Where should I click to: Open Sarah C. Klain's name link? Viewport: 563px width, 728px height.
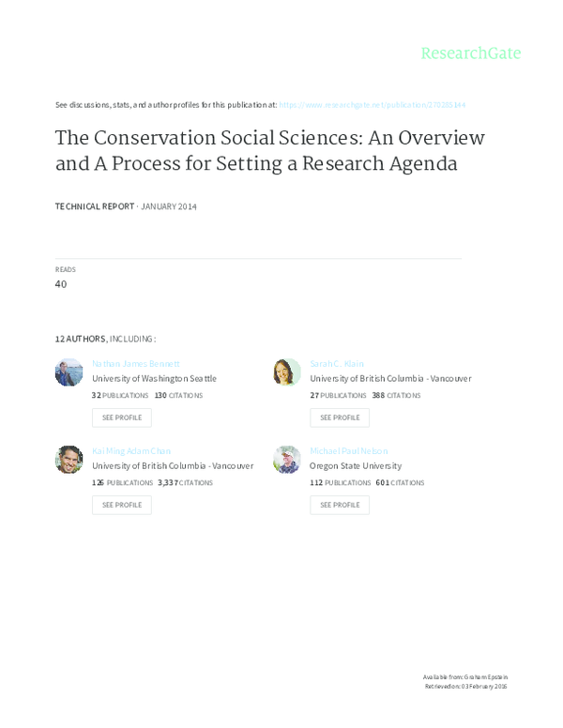(337, 364)
